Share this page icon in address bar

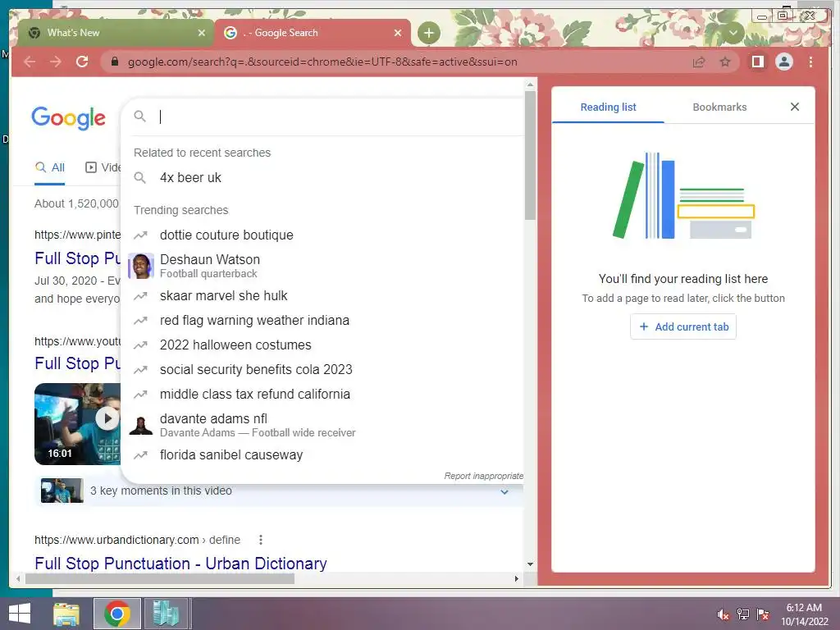click(x=699, y=62)
